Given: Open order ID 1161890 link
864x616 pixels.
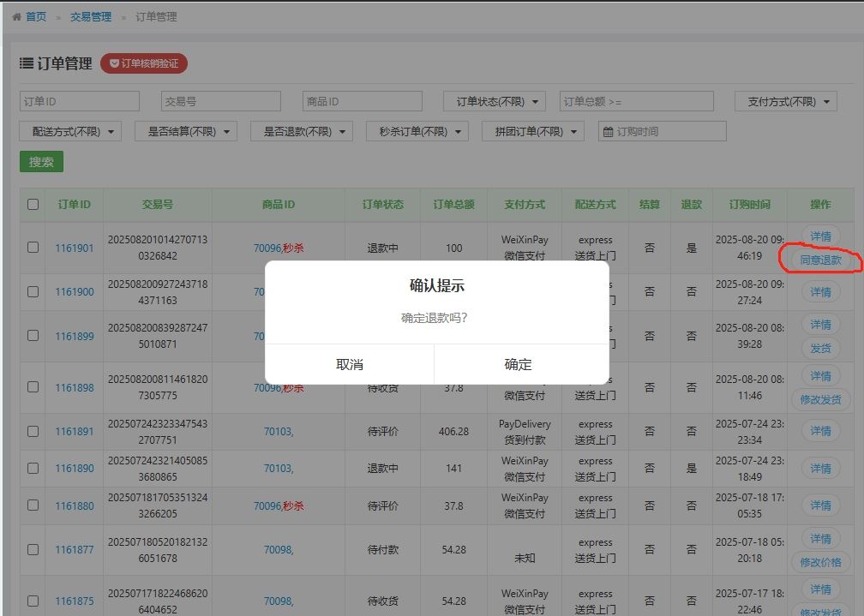Looking at the screenshot, I should 75,469.
